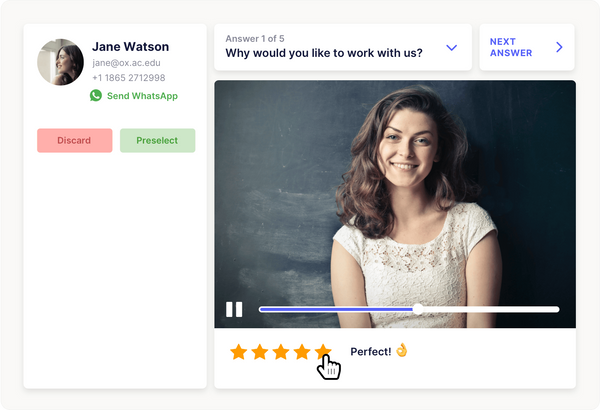This screenshot has height=410, width=600.
Task: Click the video progress slider handle
Action: point(418,309)
